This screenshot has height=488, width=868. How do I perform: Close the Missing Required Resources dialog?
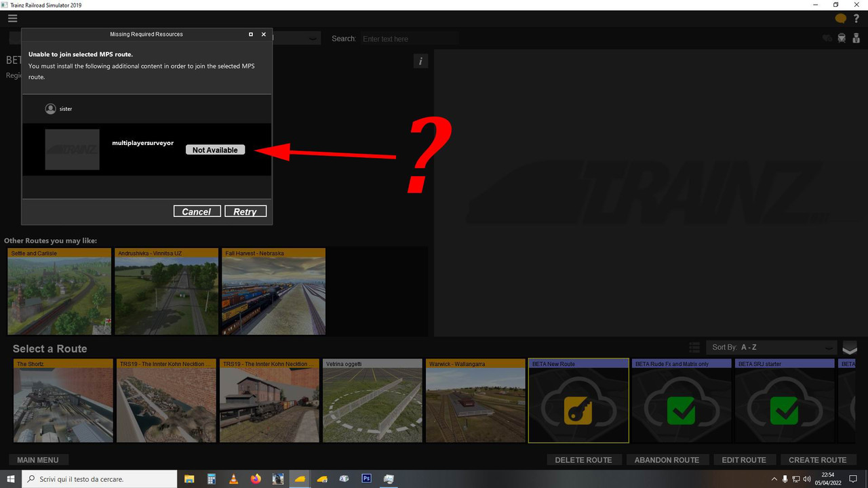[x=264, y=34]
